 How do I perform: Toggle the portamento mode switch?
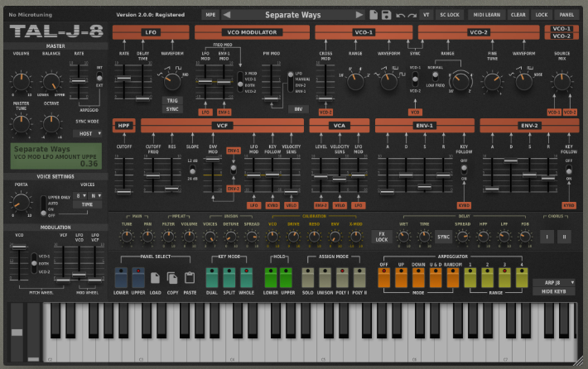[x=44, y=206]
